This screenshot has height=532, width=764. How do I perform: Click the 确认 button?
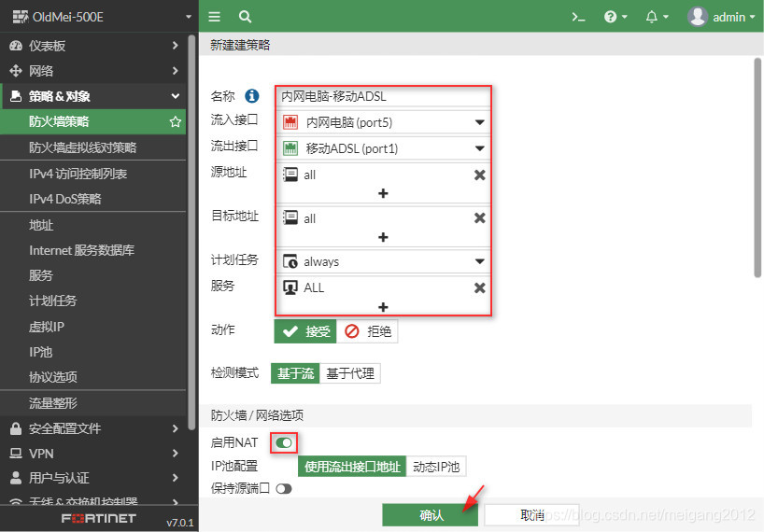tap(431, 515)
